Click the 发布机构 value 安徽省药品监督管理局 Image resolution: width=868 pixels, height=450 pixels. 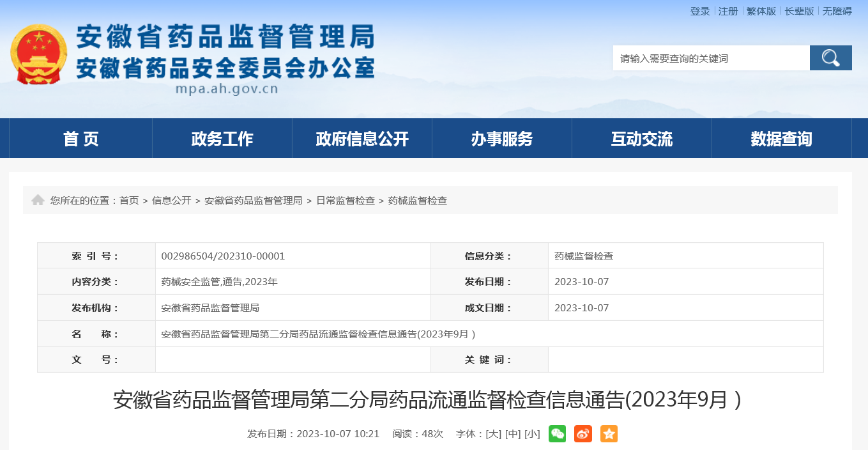(x=210, y=307)
